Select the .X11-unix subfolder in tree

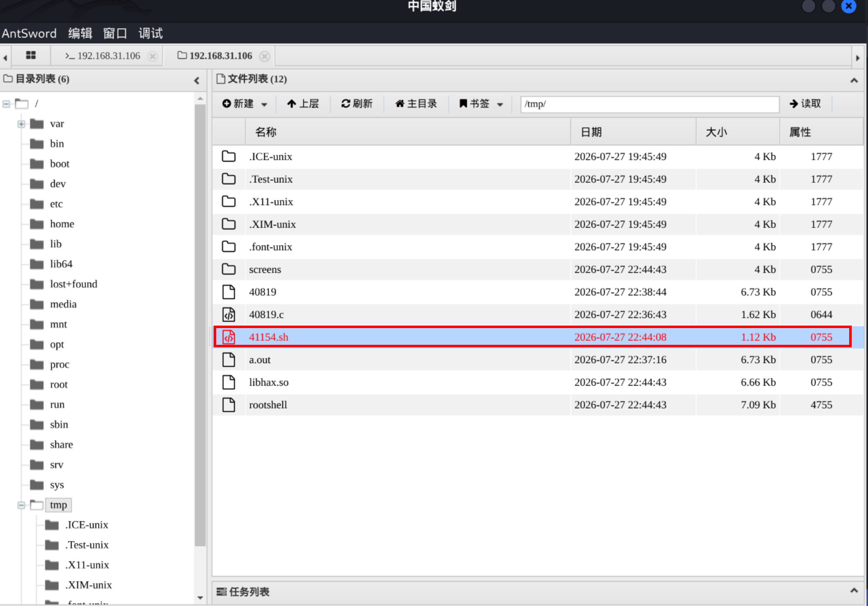pyautogui.click(x=87, y=565)
